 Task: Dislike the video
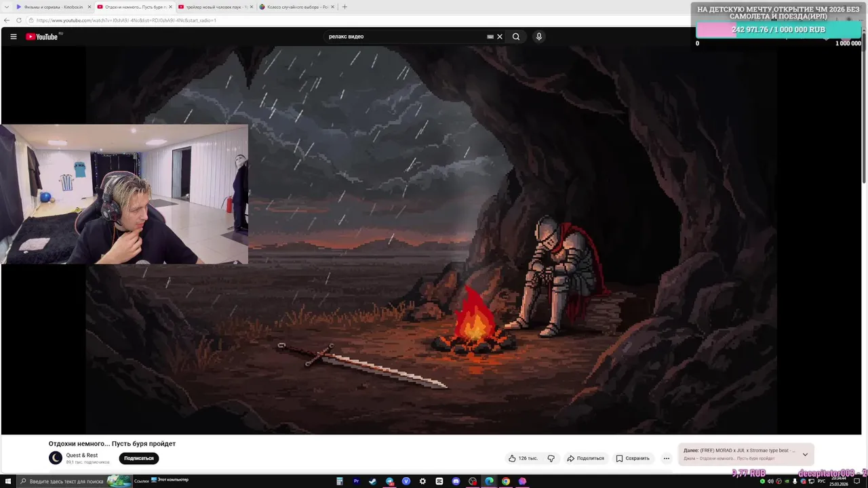click(551, 458)
